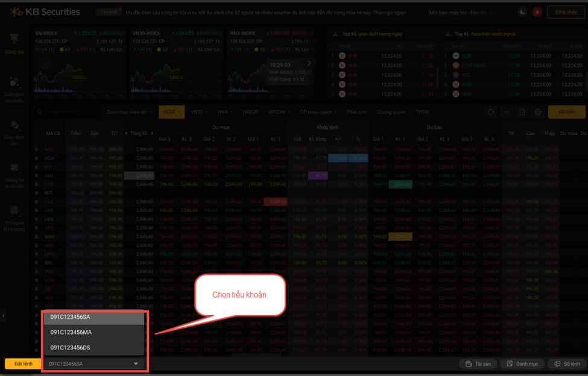Open the VN30 dropdown
588x376 pixels.
(x=198, y=112)
